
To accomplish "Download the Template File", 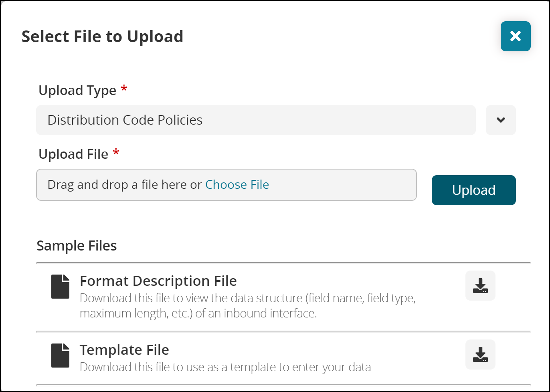I will pyautogui.click(x=480, y=354).
